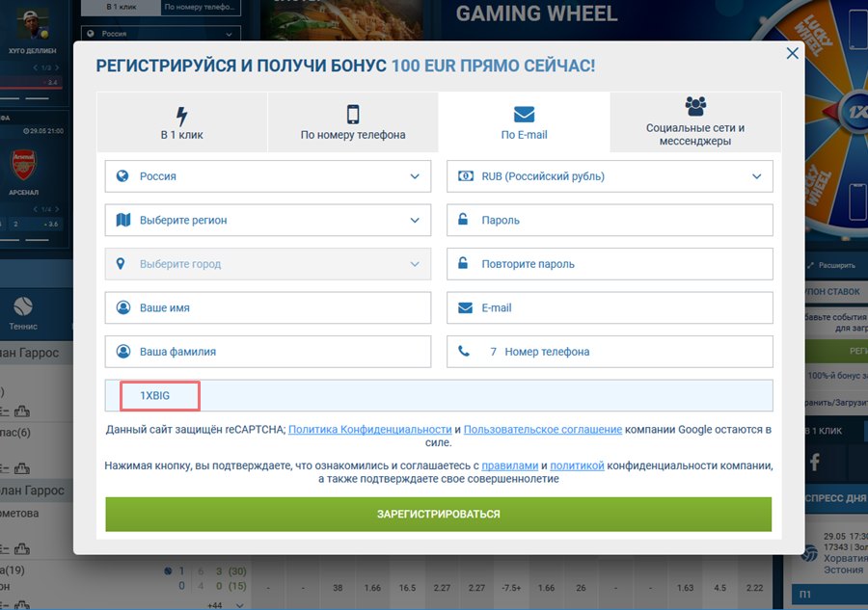This screenshot has height=610, width=868.
Task: Click the chevron arrow of the city field
Action: coord(415,264)
